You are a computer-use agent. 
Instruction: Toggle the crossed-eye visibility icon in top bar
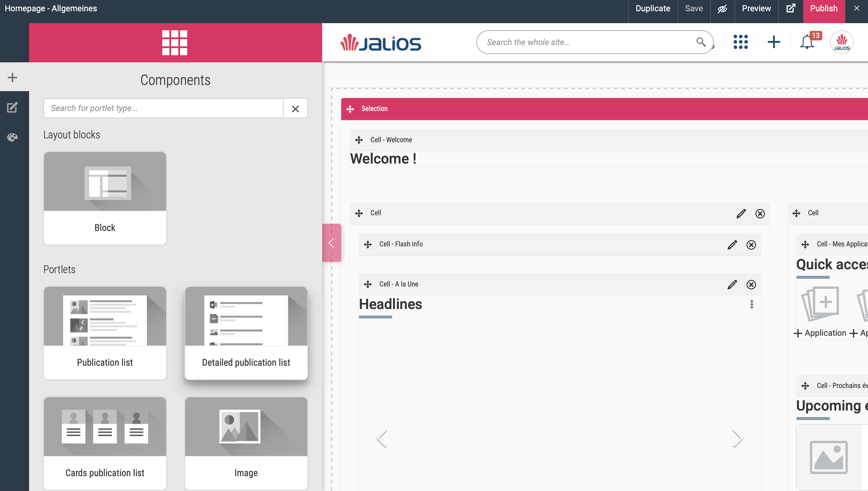(722, 8)
